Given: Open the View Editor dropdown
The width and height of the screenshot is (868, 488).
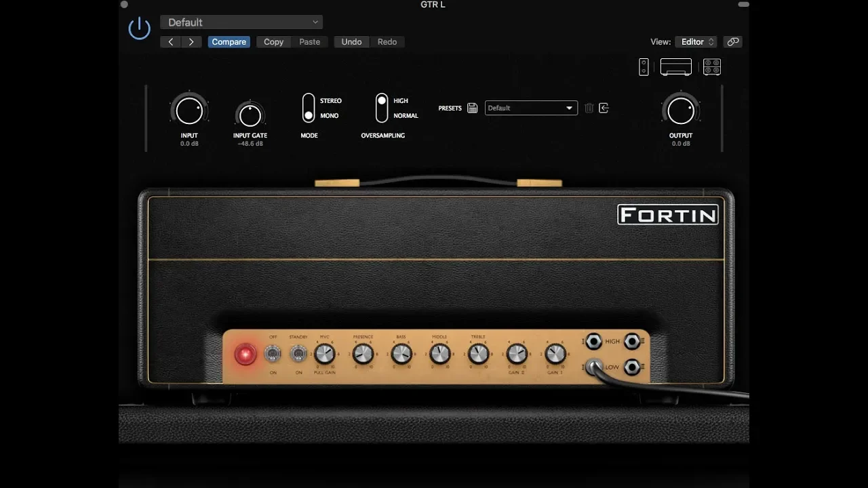Looking at the screenshot, I should (x=696, y=42).
